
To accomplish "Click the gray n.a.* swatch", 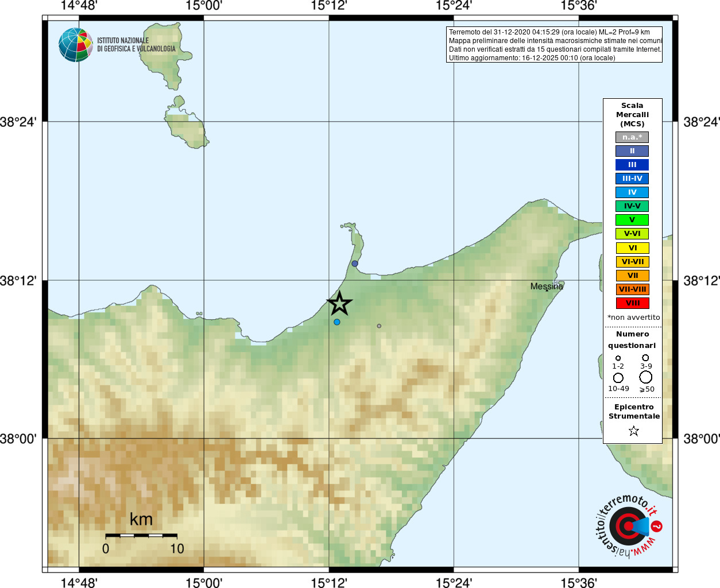I will (x=632, y=137).
